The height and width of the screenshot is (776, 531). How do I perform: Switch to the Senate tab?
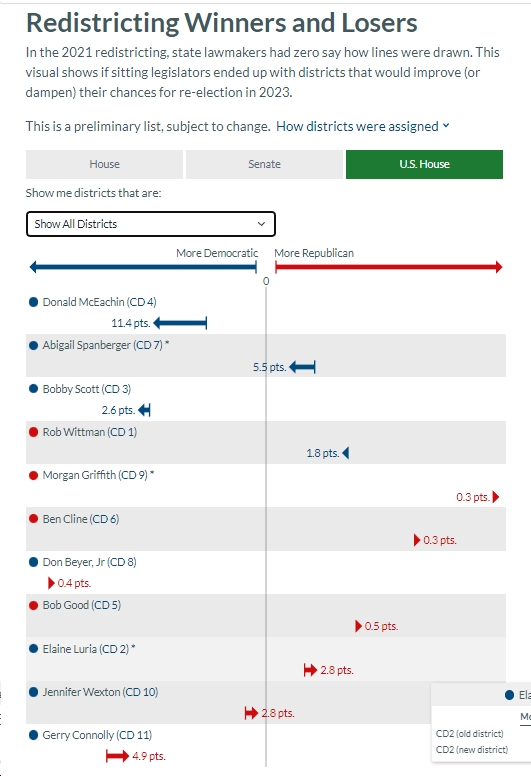[264, 164]
